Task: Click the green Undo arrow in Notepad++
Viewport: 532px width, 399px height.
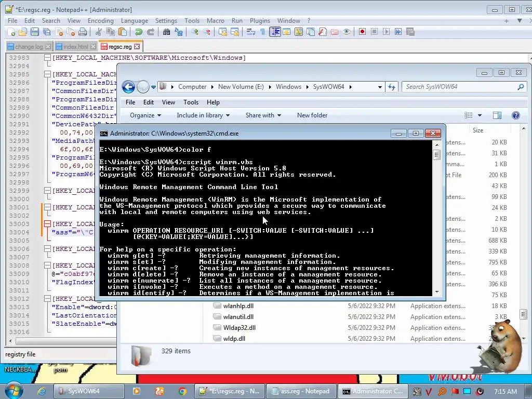Action: tap(138, 32)
